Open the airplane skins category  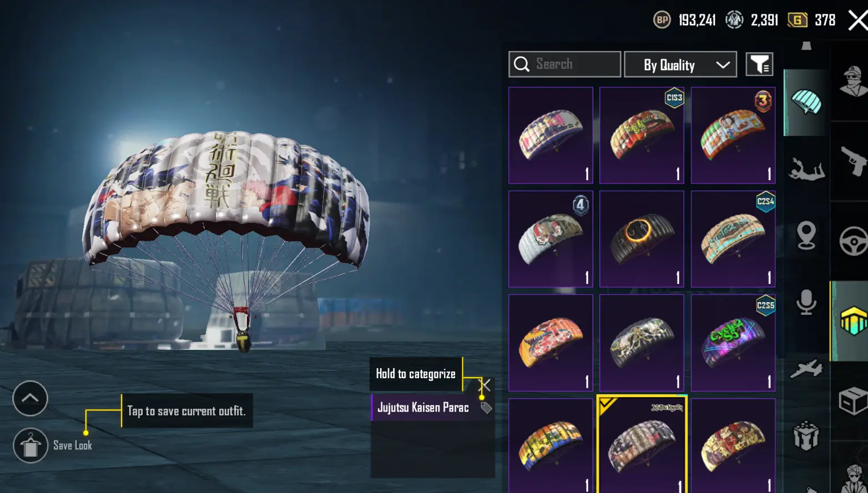(806, 368)
